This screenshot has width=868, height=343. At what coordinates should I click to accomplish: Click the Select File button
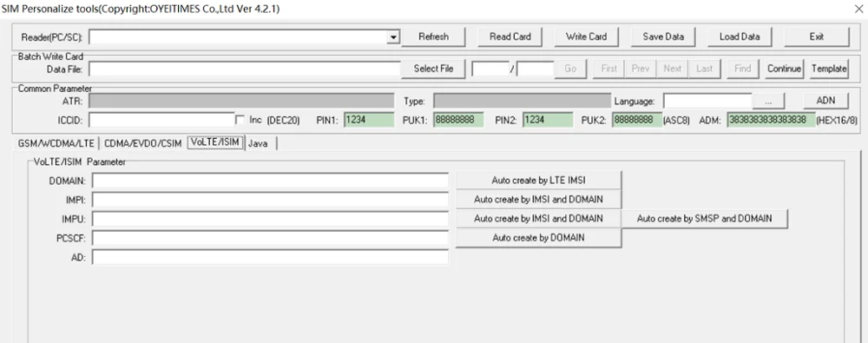[x=433, y=69]
